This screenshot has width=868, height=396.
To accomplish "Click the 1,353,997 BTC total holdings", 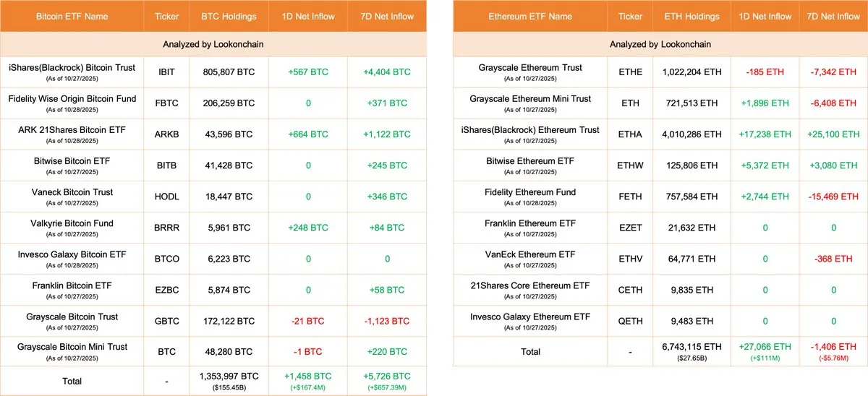I will point(227,376).
